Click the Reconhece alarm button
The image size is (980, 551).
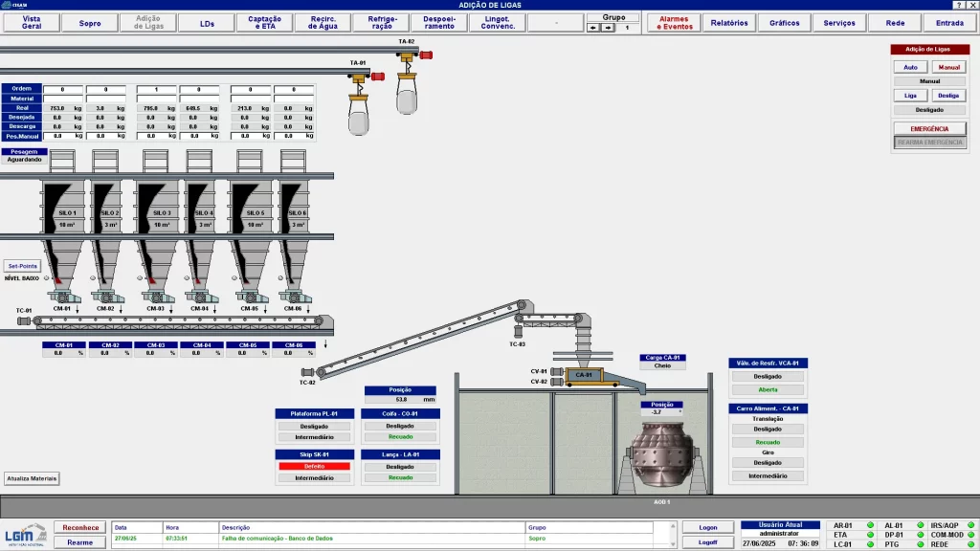(x=80, y=527)
